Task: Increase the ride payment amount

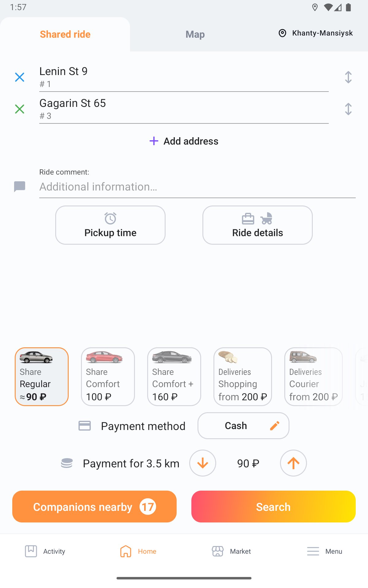Action: click(293, 463)
